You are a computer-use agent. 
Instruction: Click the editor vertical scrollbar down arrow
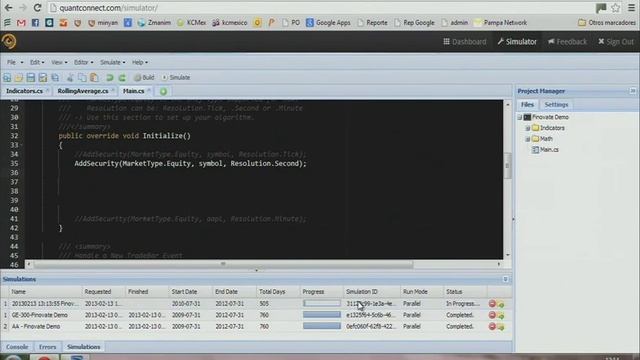coord(507,255)
